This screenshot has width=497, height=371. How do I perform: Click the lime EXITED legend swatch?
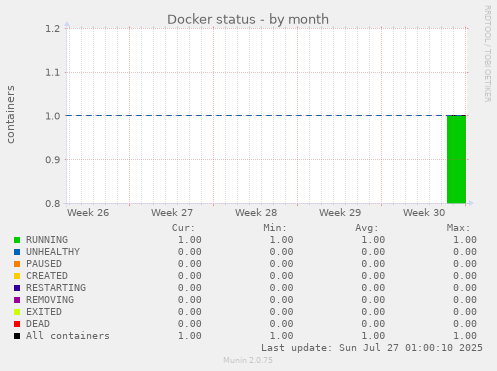[17, 312]
